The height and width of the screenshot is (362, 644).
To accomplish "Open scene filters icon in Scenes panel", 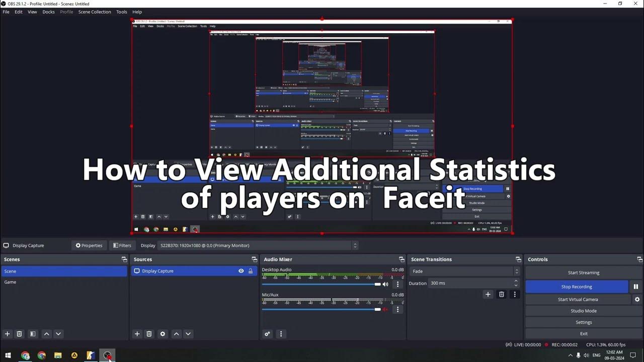I will 33,334.
